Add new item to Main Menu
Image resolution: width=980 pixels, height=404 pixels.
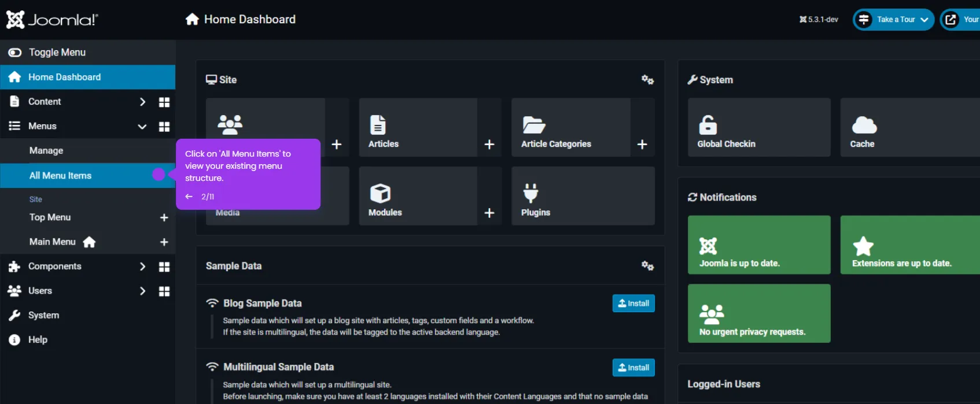point(164,242)
